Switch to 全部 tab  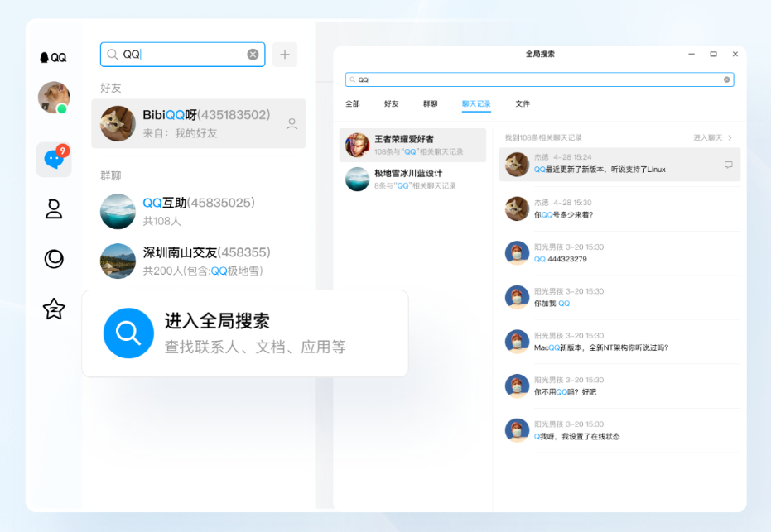(x=353, y=103)
